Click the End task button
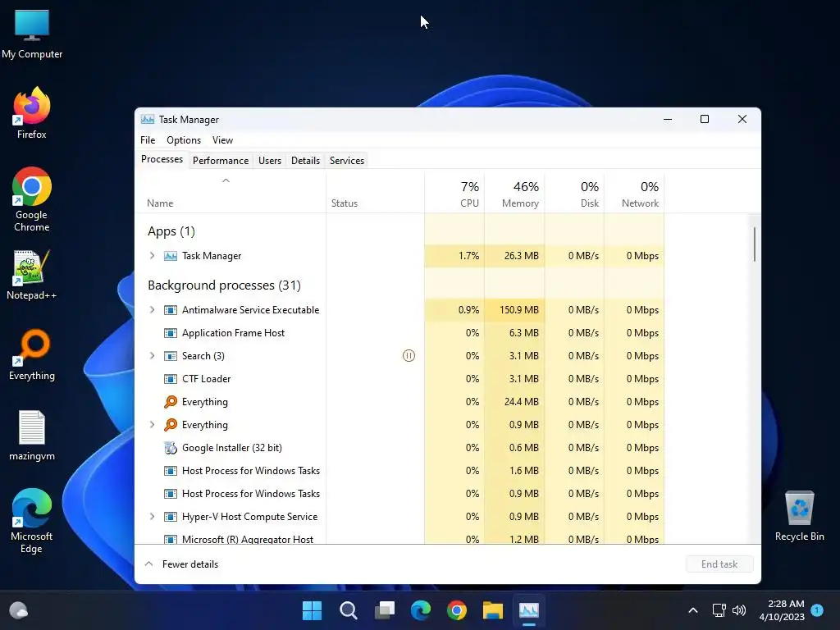Image resolution: width=840 pixels, height=630 pixels. (719, 564)
